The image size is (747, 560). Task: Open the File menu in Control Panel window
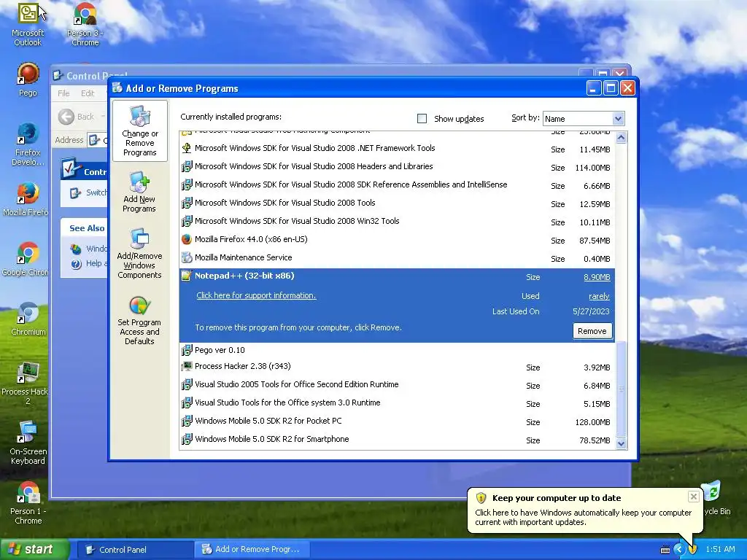(x=63, y=93)
